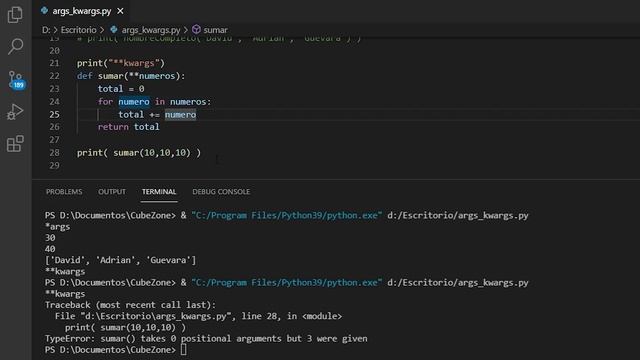Click 'numeros:' at end of line 24

coord(191,102)
